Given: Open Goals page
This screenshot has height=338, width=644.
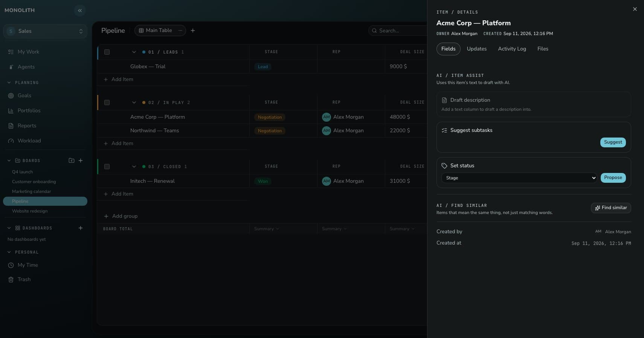Looking at the screenshot, I should [45, 95].
